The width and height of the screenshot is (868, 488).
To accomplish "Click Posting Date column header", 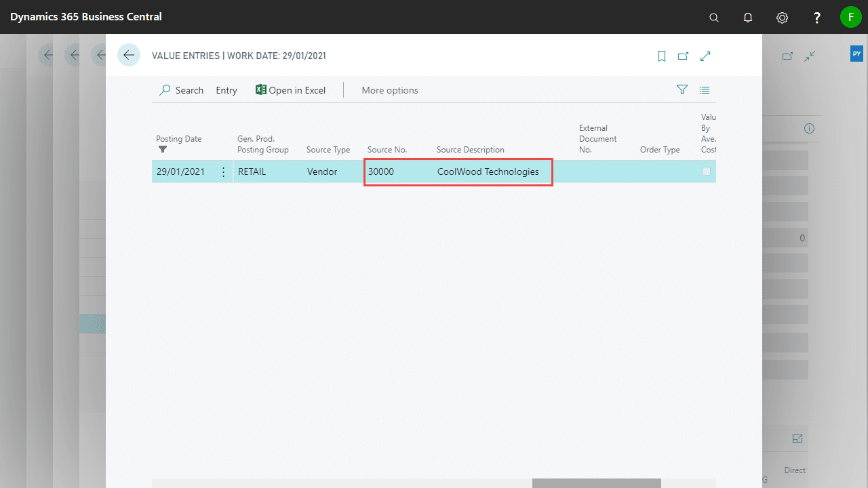I will (179, 139).
